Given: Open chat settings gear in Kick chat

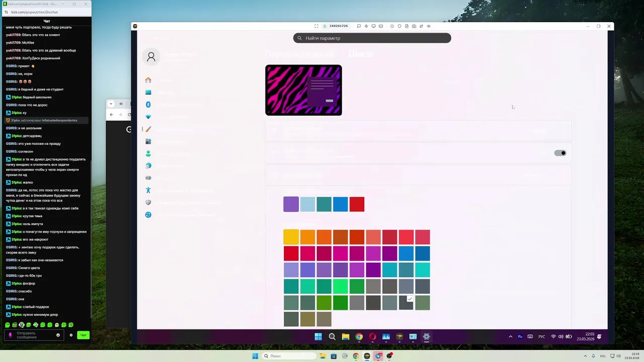Looking at the screenshot, I should [x=71, y=335].
